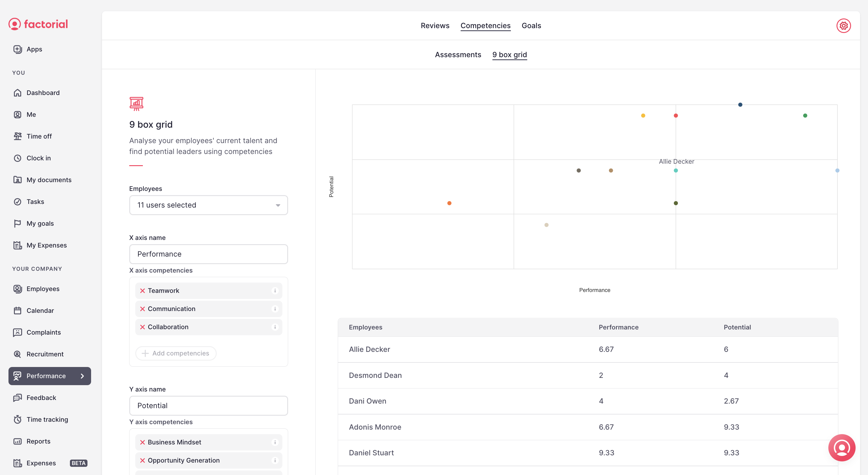Click the Feedback icon in sidebar
The image size is (868, 475).
click(x=17, y=398)
